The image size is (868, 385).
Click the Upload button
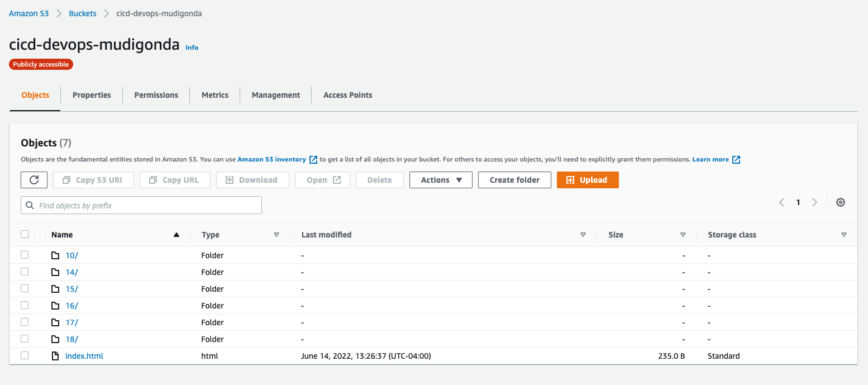click(588, 180)
